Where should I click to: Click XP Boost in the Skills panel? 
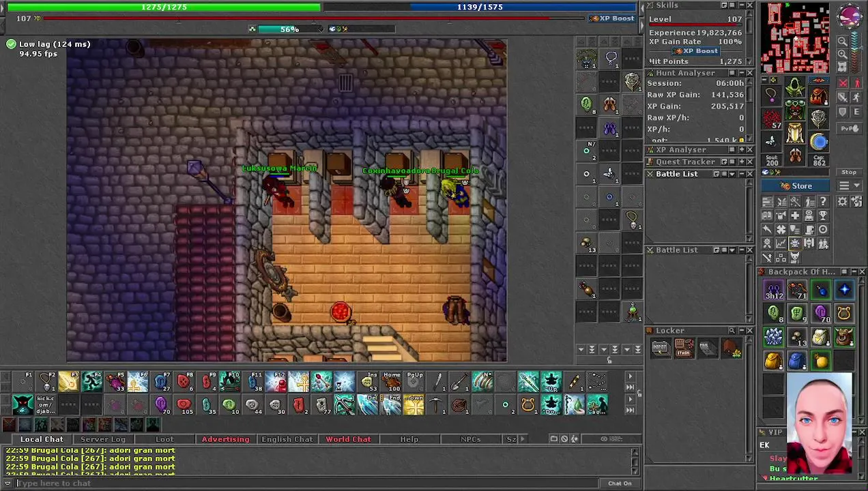coord(696,51)
